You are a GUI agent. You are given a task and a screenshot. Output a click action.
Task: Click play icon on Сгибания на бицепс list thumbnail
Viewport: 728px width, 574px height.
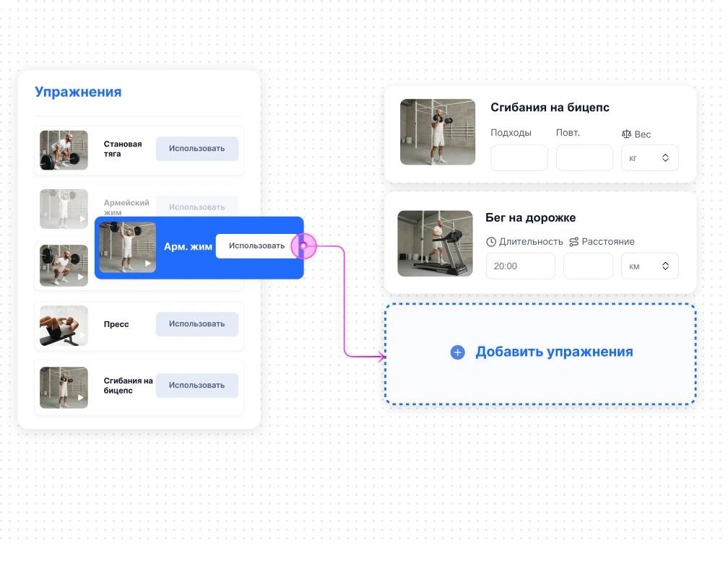(81, 398)
